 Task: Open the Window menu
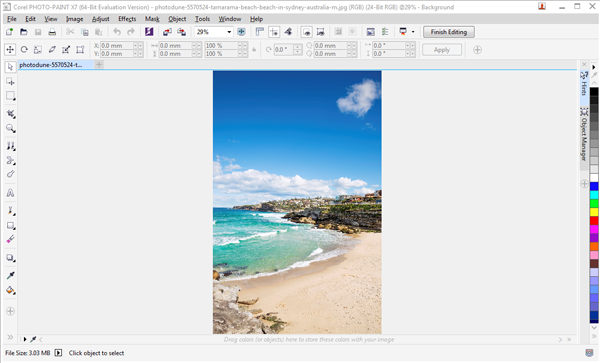(230, 19)
